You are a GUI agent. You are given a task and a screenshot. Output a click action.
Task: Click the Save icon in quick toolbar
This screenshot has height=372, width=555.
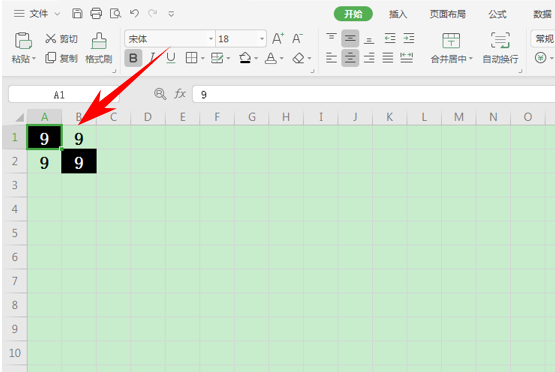click(77, 14)
